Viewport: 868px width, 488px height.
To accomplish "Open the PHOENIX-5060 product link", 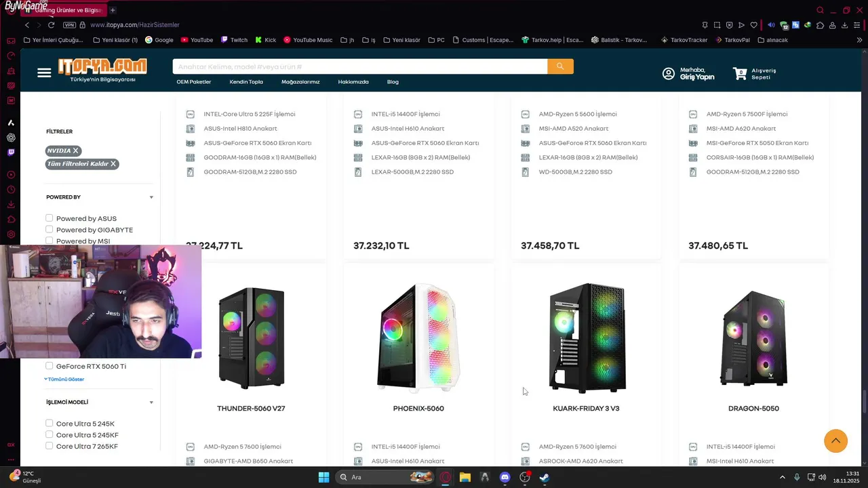I will 418,409.
